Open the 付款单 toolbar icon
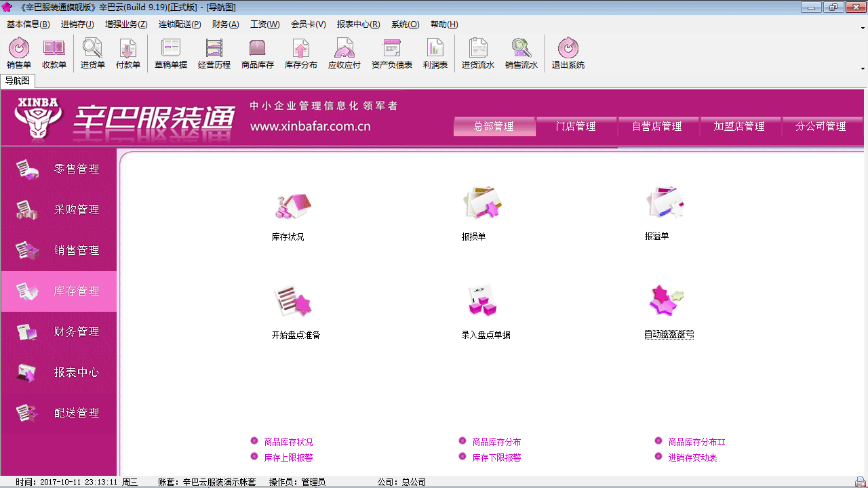The width and height of the screenshot is (868, 488). click(128, 54)
